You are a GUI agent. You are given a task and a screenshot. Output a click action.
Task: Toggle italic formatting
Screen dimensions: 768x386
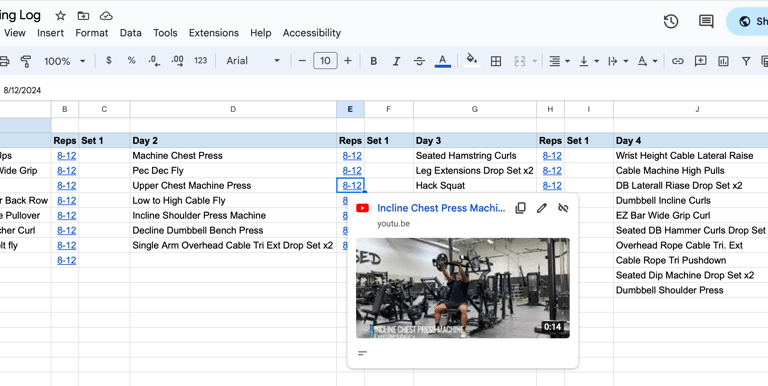(396, 61)
